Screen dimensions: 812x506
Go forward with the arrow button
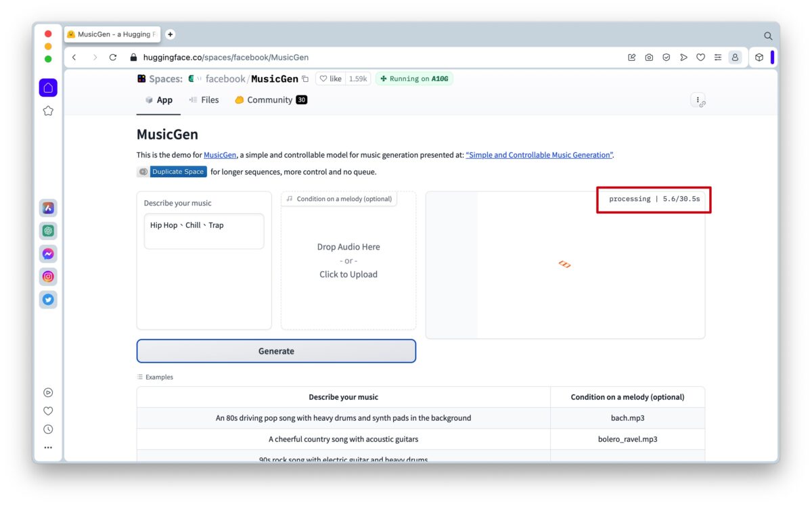(94, 57)
